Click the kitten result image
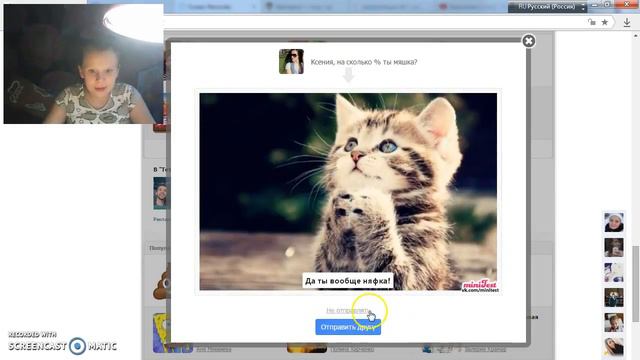Screen dimensions: 640x360 click(x=348, y=191)
